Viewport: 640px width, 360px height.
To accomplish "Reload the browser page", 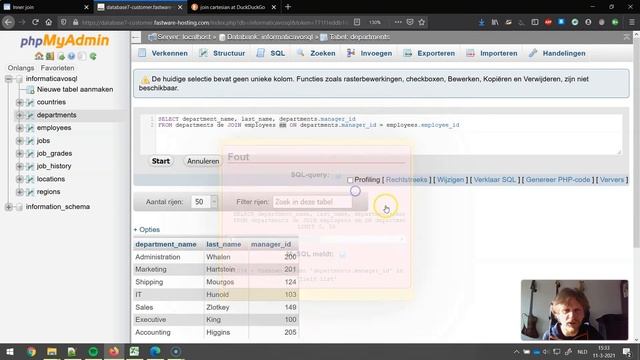I will (35, 22).
